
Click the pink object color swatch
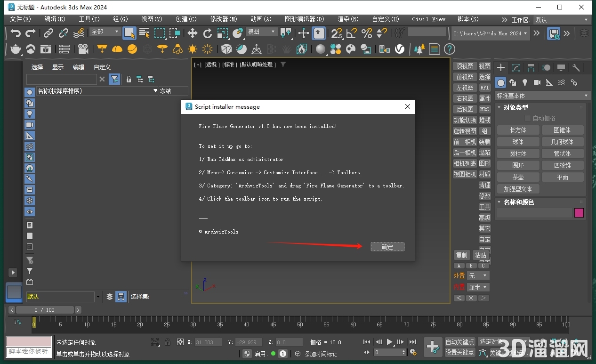point(579,213)
